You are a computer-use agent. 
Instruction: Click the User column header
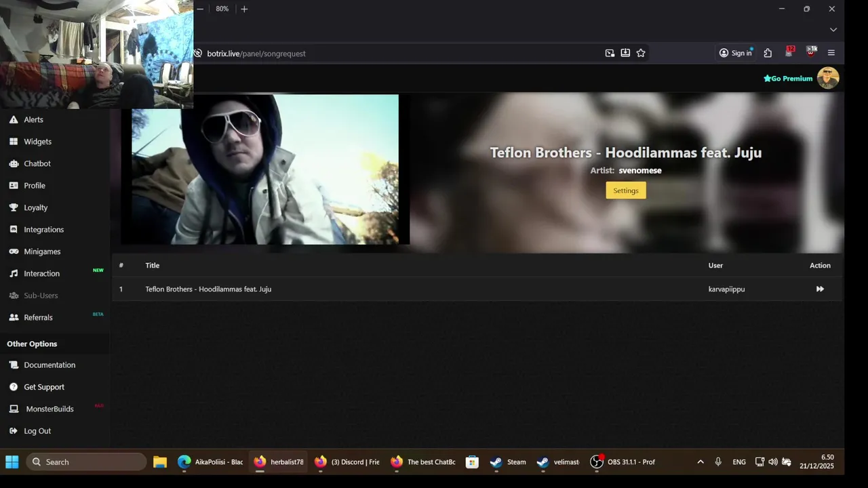715,266
